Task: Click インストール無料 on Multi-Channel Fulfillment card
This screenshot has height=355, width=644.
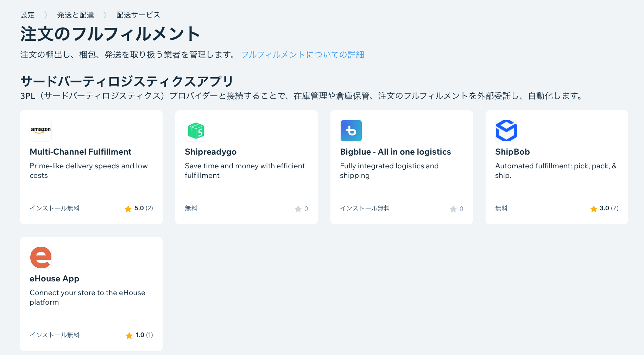Action: click(55, 208)
